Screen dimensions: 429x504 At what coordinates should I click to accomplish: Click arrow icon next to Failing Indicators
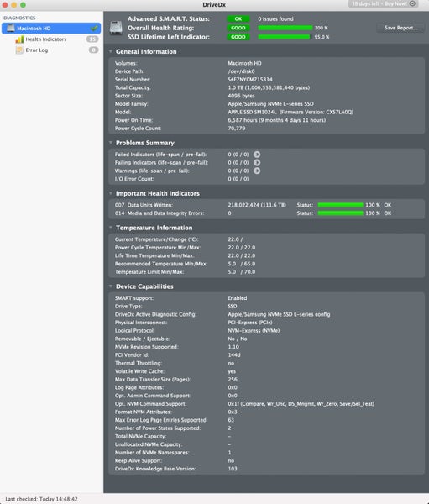point(257,163)
